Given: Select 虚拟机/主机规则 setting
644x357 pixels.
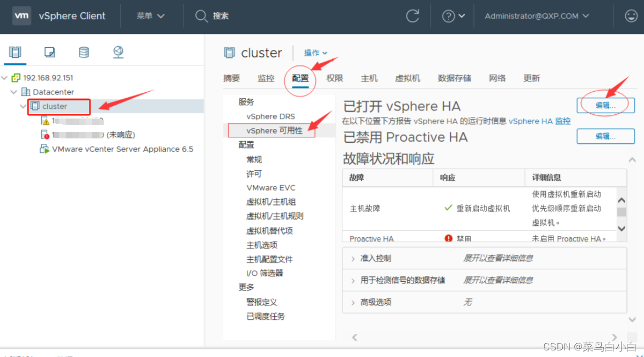Looking at the screenshot, I should point(274,216).
